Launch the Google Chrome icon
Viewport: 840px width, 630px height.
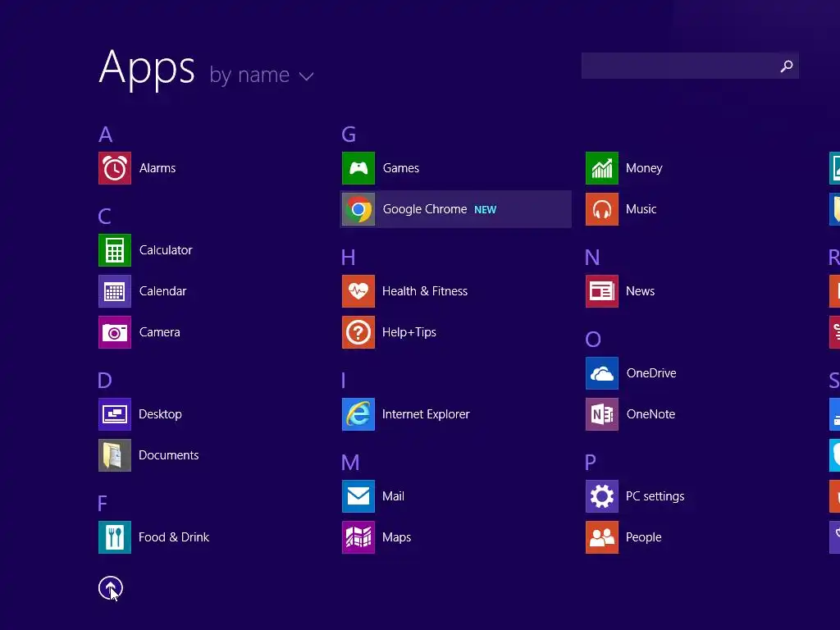click(358, 209)
